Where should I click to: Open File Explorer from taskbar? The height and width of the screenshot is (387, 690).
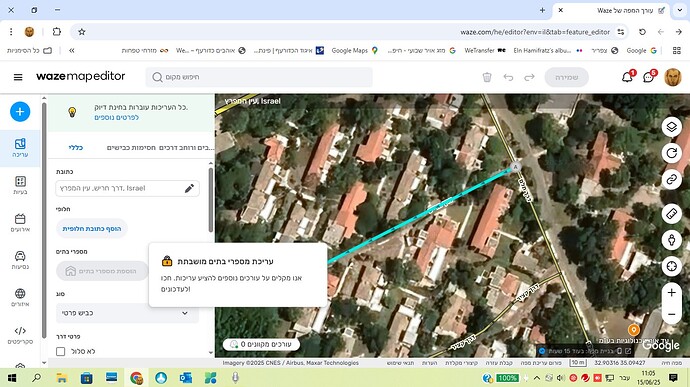62,378
